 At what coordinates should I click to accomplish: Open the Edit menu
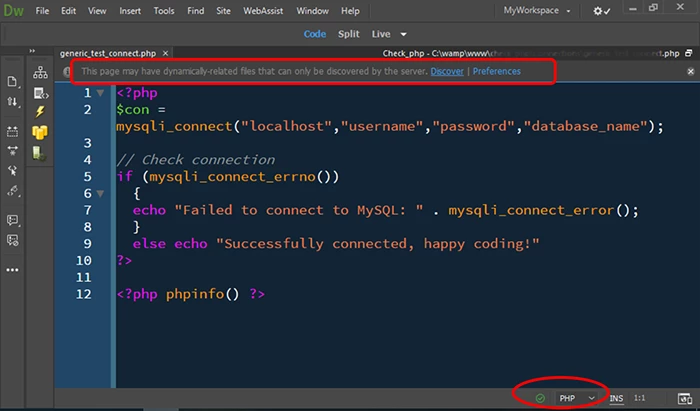(x=68, y=11)
